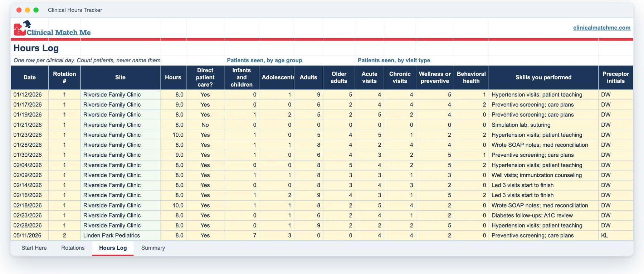Select the 02/18/2026 date cell
This screenshot has height=274, width=644.
click(x=30, y=205)
